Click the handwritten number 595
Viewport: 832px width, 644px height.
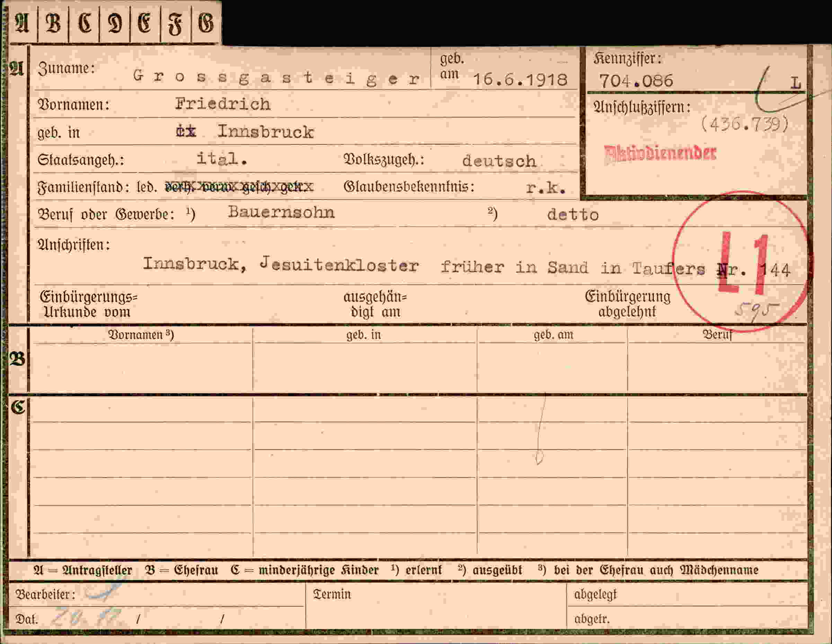click(x=756, y=313)
